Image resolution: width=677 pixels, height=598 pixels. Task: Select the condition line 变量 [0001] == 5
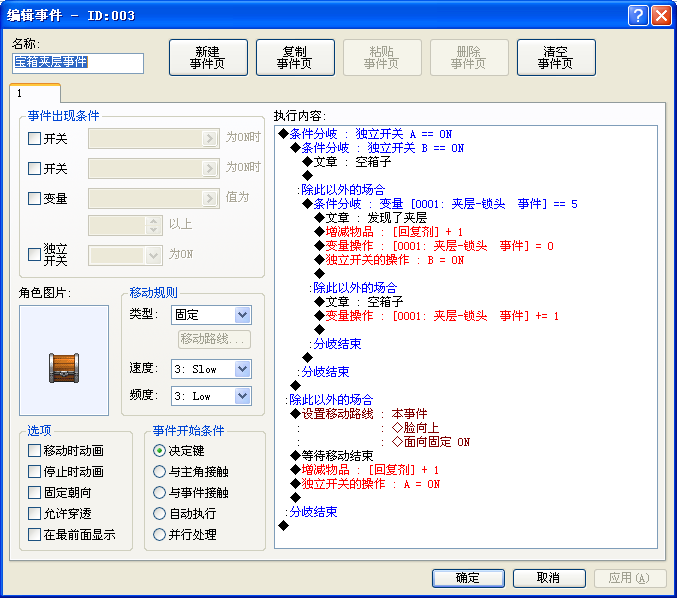click(x=440, y=204)
